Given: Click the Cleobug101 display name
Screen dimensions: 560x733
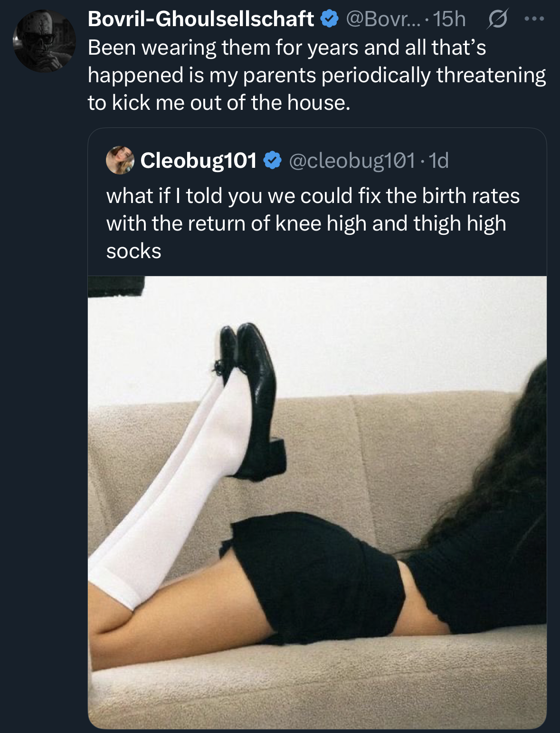Looking at the screenshot, I should click(x=199, y=160).
